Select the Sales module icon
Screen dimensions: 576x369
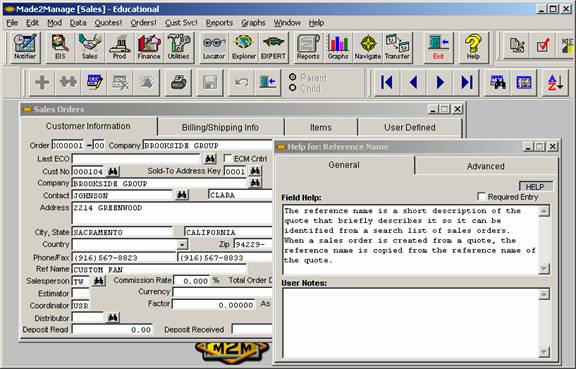[x=90, y=47]
